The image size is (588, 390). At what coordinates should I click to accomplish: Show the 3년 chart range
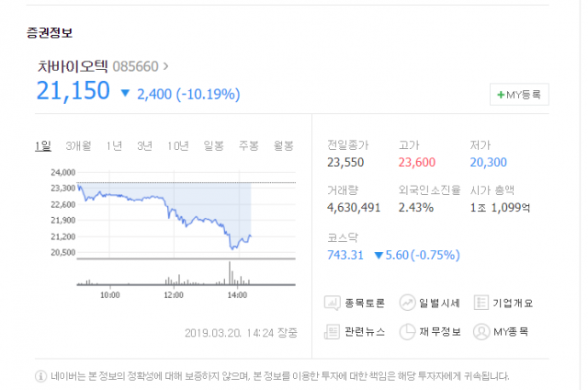click(144, 145)
